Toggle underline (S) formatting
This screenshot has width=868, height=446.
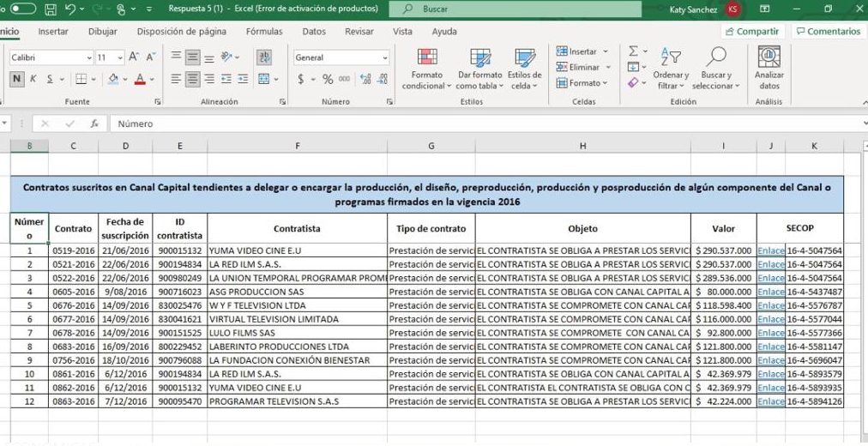[x=49, y=79]
